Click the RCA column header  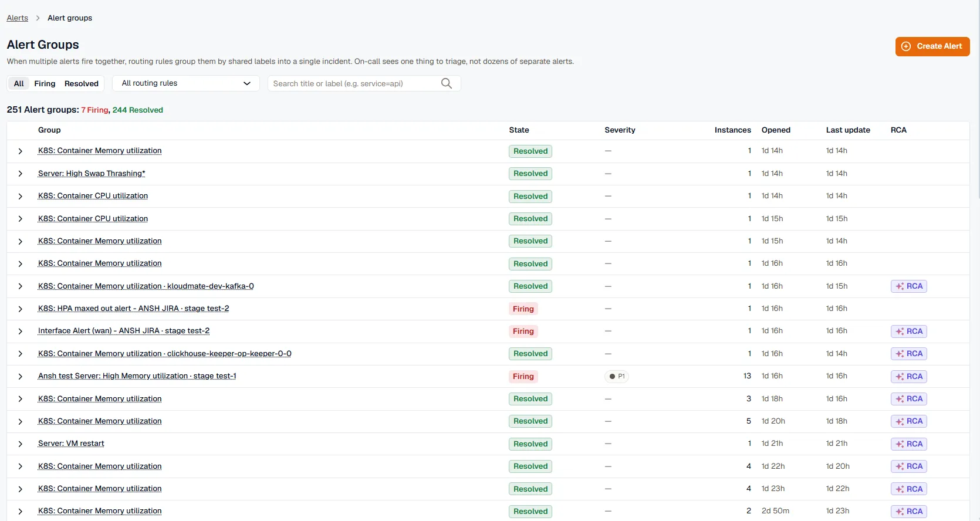[x=898, y=130]
